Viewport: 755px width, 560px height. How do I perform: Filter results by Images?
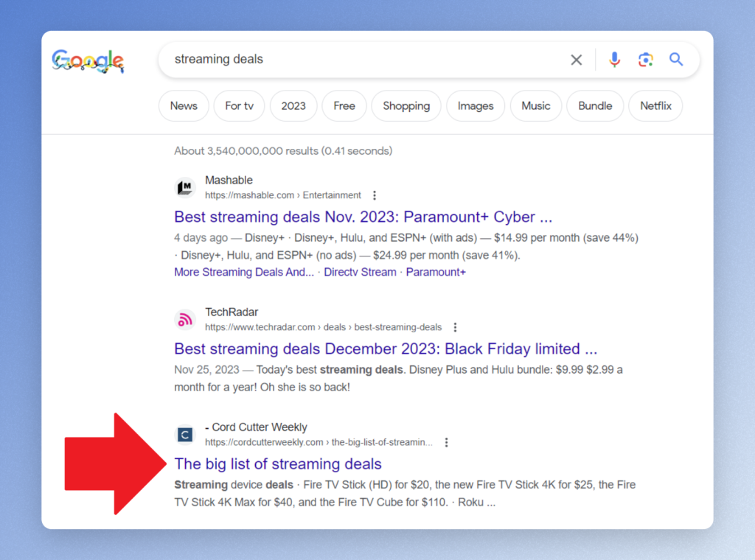tap(476, 106)
